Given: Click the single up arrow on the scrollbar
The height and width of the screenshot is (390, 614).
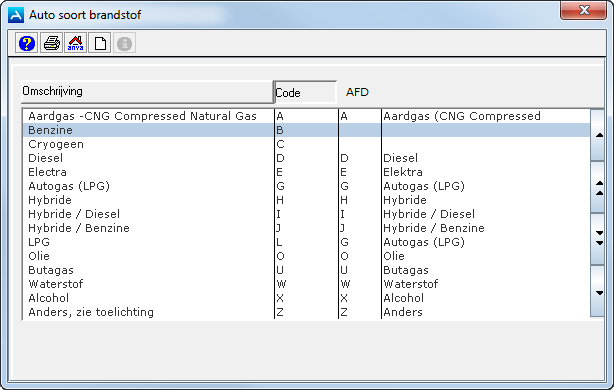Looking at the screenshot, I should point(599,135).
